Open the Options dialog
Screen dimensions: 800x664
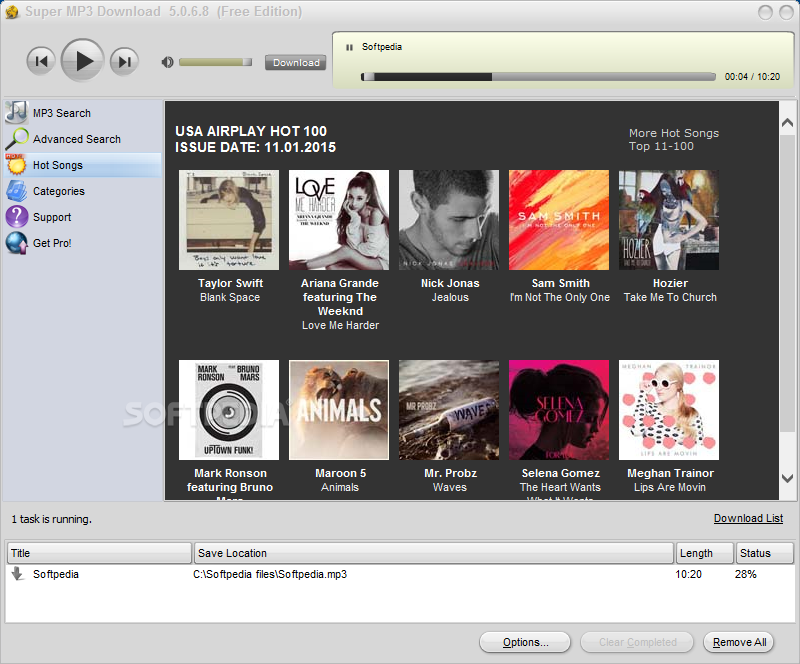[x=525, y=642]
